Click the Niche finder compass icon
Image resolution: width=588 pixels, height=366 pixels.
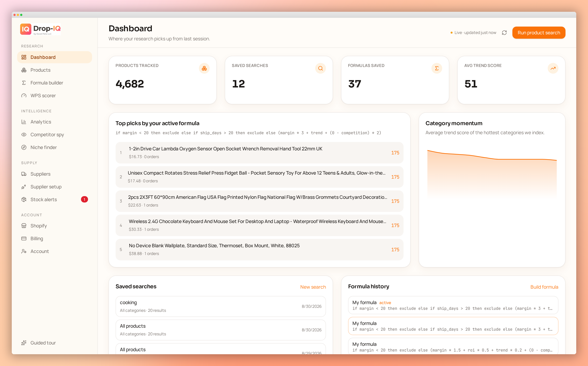24,147
